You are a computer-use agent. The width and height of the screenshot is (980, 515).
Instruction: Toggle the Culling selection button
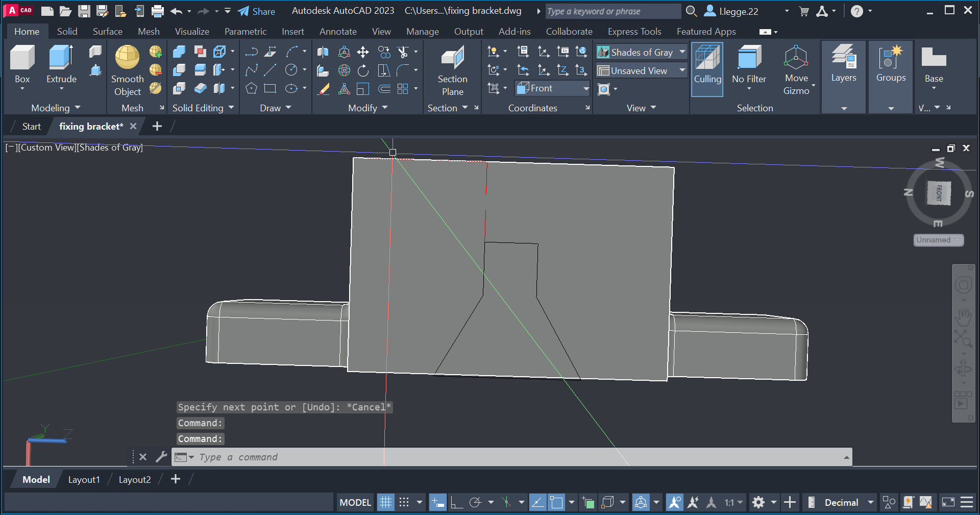[707, 69]
